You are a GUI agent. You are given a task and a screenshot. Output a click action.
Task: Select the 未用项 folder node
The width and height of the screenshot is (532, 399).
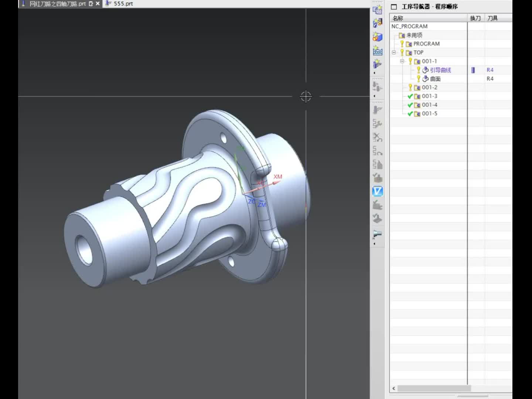(414, 35)
